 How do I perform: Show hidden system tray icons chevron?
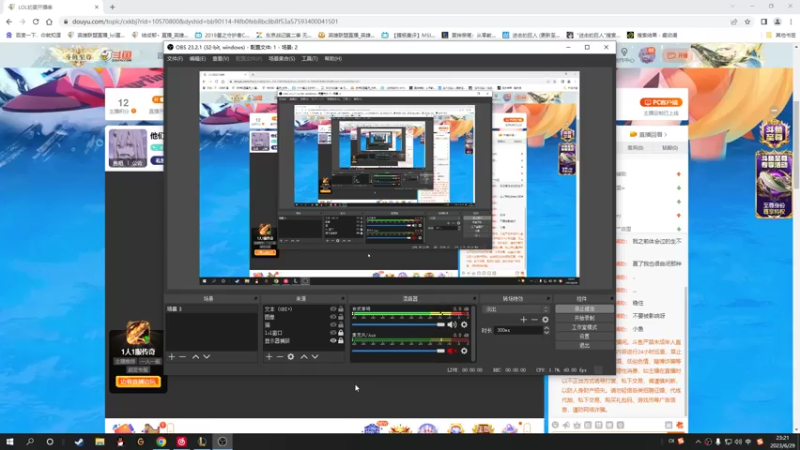(x=698, y=442)
